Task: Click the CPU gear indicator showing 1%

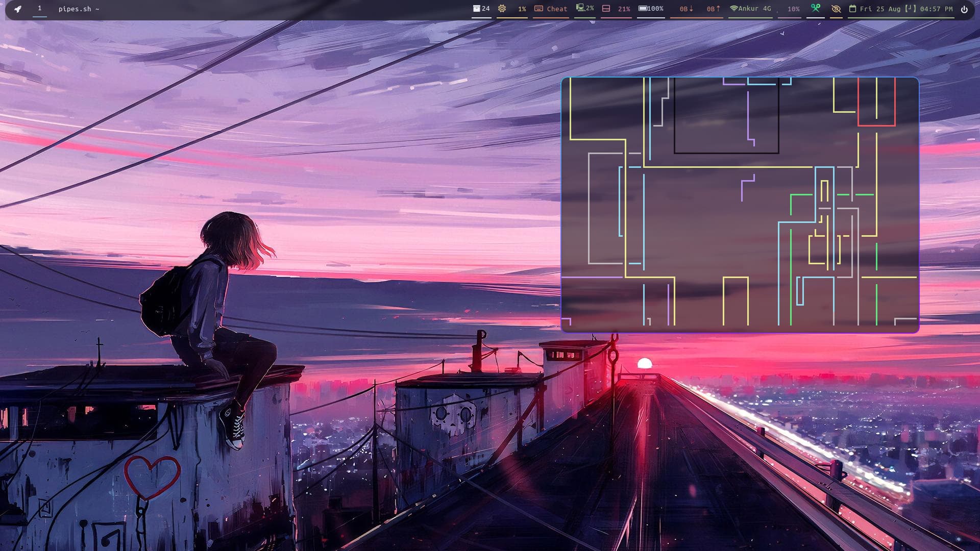Action: [x=512, y=9]
